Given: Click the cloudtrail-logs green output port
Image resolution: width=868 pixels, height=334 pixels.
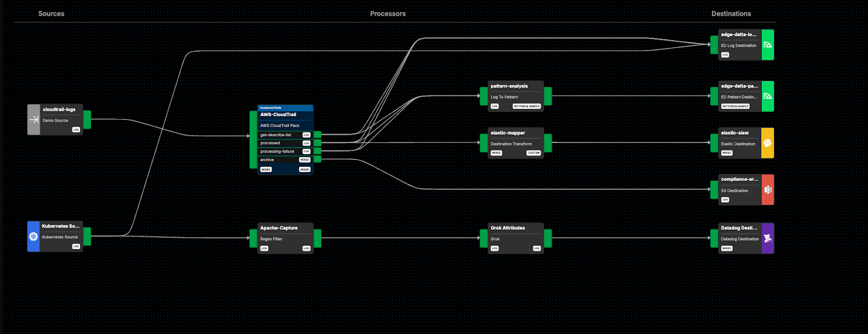Looking at the screenshot, I should point(87,119).
